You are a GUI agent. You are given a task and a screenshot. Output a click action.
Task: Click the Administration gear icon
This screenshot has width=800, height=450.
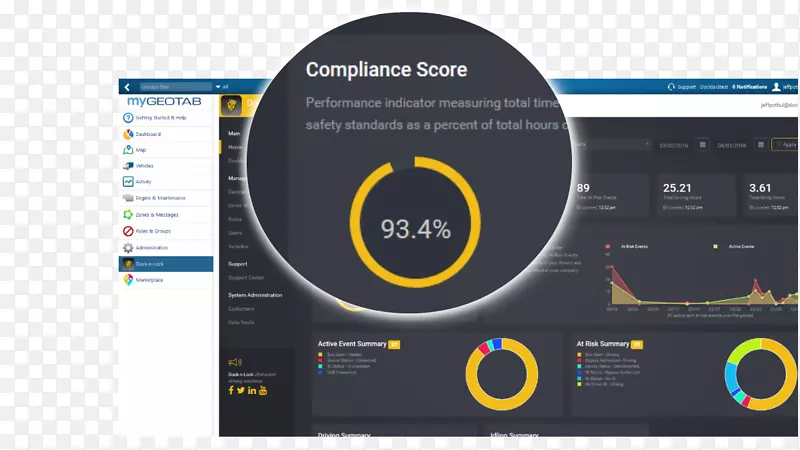coord(128,248)
